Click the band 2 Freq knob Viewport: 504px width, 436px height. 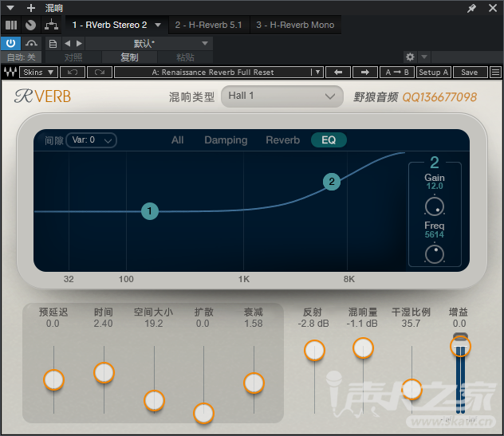pyautogui.click(x=435, y=254)
